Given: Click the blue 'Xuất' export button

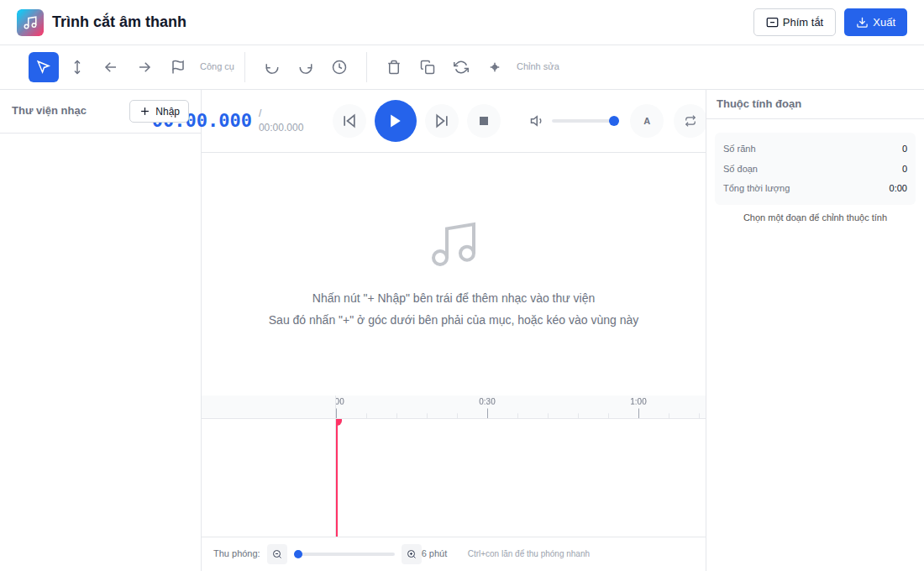Looking at the screenshot, I should pyautogui.click(x=875, y=23).
